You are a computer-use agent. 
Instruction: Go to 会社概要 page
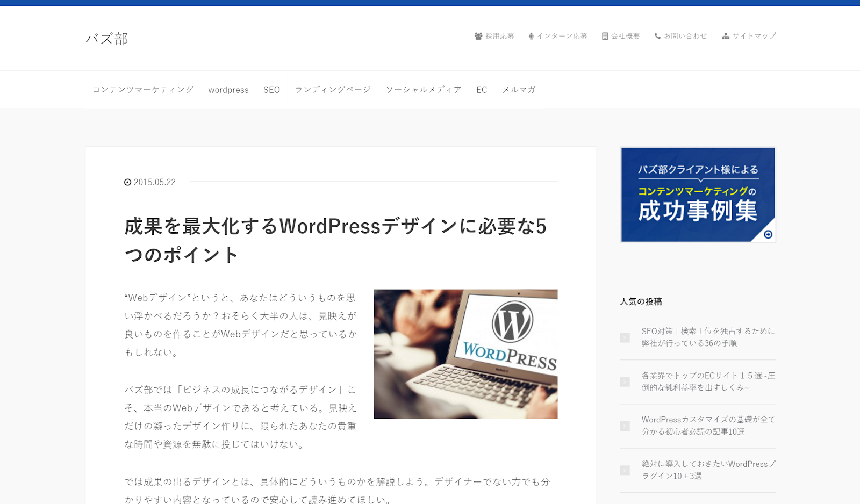[625, 36]
